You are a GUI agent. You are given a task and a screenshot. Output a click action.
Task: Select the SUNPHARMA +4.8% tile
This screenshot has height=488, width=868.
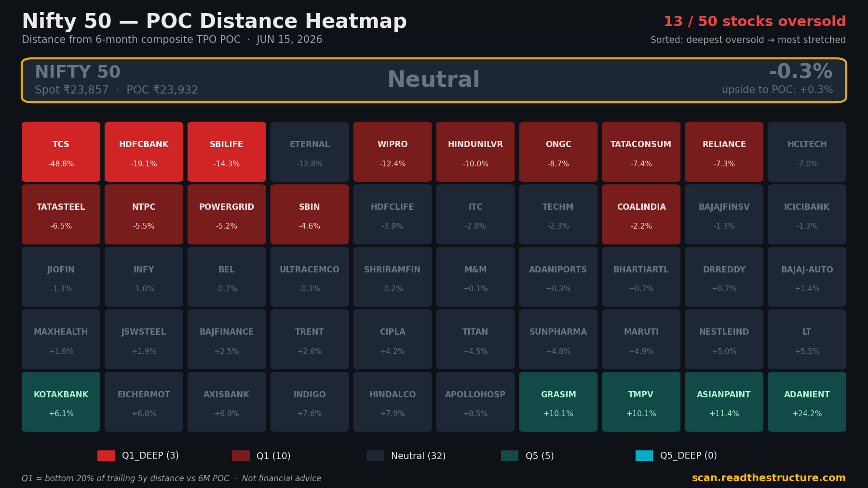click(x=558, y=339)
